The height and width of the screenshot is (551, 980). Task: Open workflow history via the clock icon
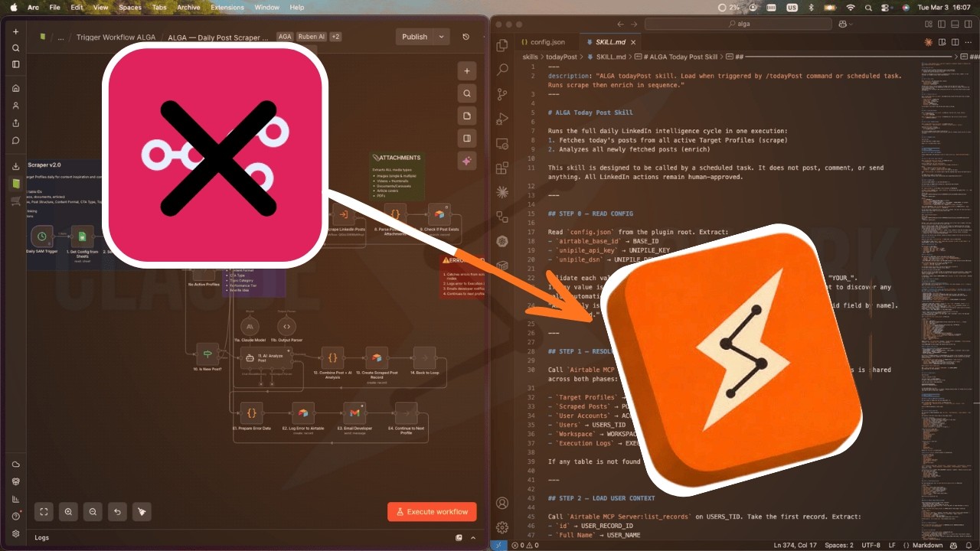pyautogui.click(x=466, y=37)
